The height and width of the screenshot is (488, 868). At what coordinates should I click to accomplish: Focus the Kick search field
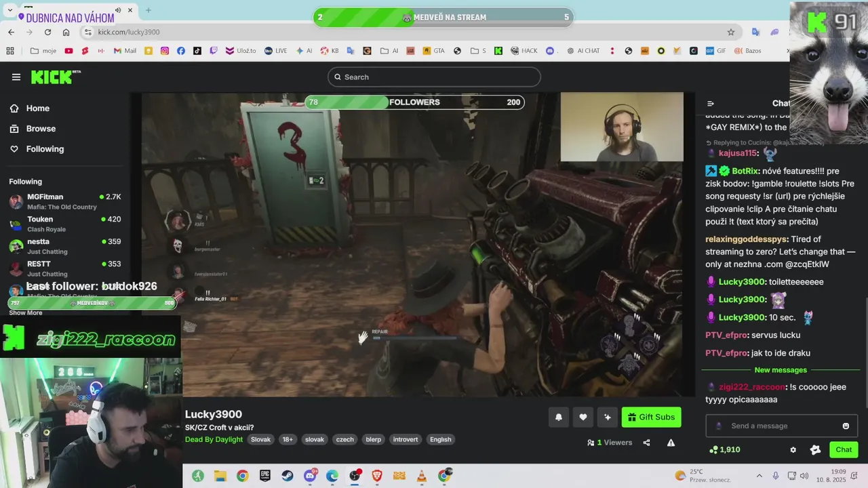click(434, 77)
